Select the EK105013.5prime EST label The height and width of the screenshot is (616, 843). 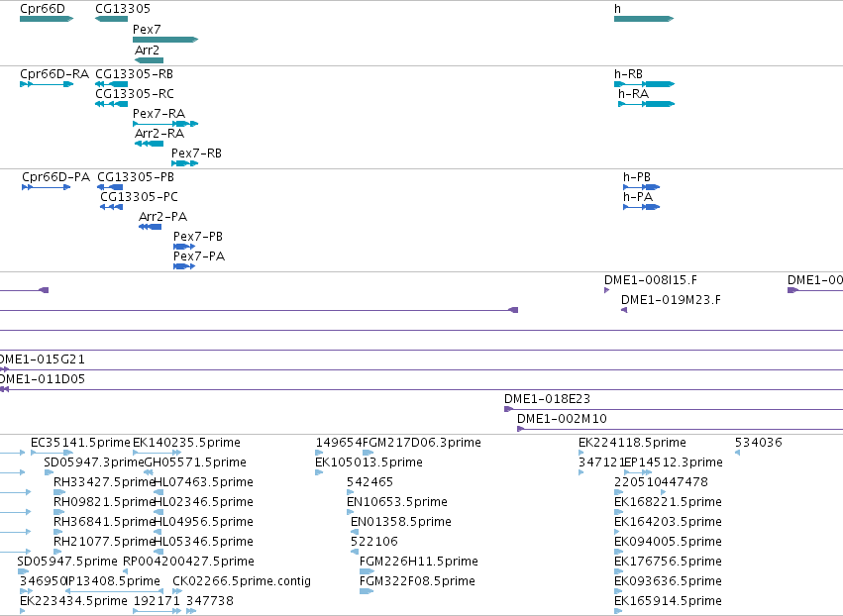(369, 462)
